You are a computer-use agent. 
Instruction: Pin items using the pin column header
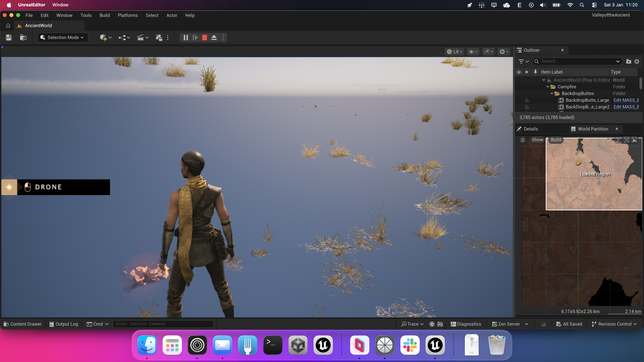pyautogui.click(x=535, y=72)
